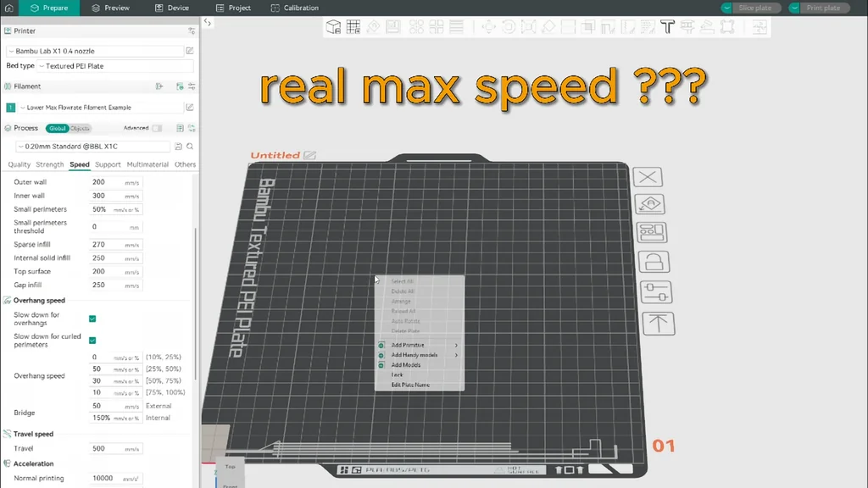Click the auto-orient plate icon

coord(649,204)
